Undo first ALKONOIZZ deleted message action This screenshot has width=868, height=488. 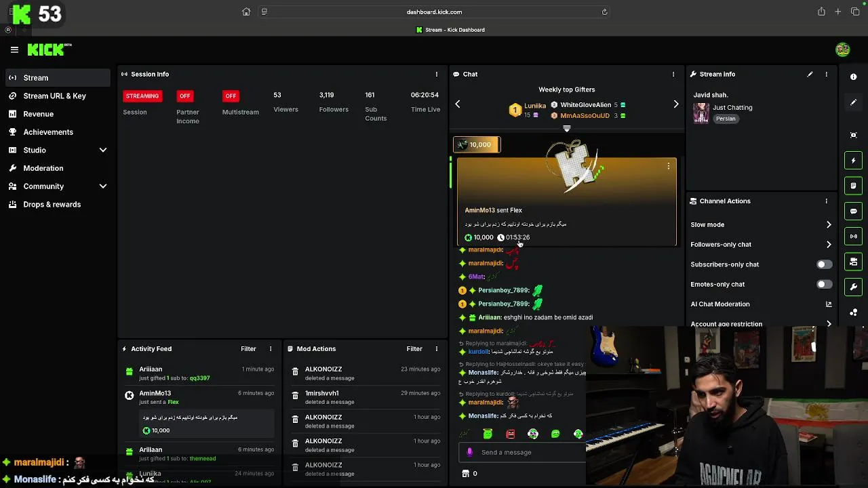point(295,371)
